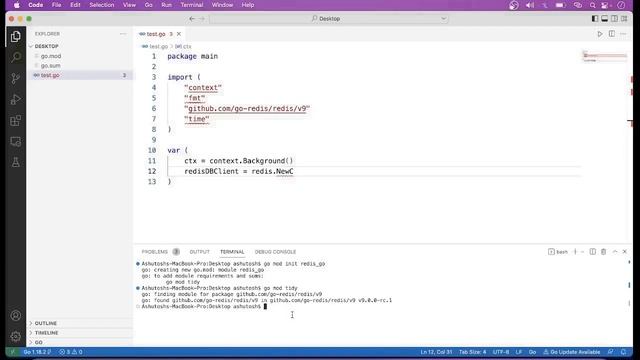Open the Terminal menu in menu bar
Image resolution: width=640 pixels, height=360 pixels.
[191, 5]
